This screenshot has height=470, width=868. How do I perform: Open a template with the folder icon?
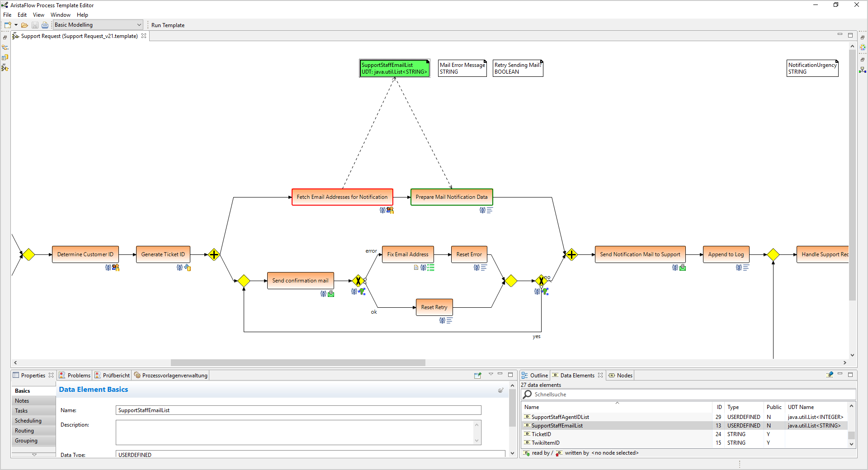coord(24,25)
